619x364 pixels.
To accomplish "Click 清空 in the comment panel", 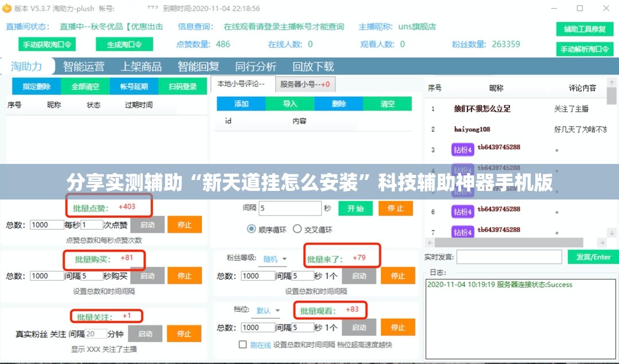I will coord(387,104).
